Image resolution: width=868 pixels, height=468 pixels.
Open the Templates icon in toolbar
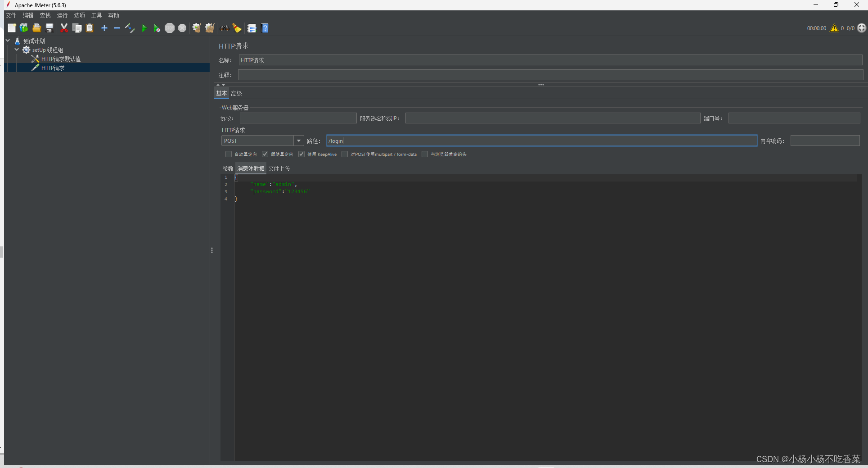tap(24, 28)
